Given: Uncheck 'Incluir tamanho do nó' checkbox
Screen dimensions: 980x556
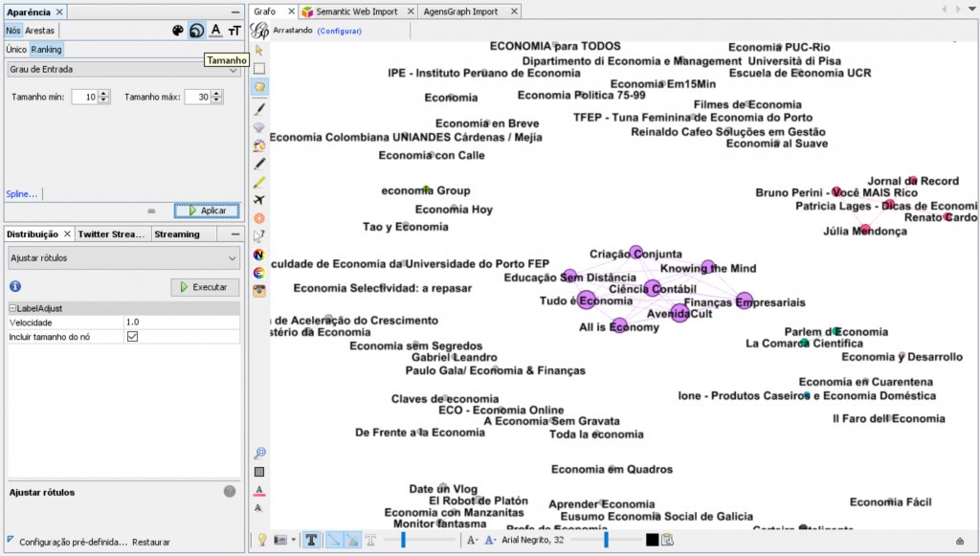Looking at the screenshot, I should point(133,337).
